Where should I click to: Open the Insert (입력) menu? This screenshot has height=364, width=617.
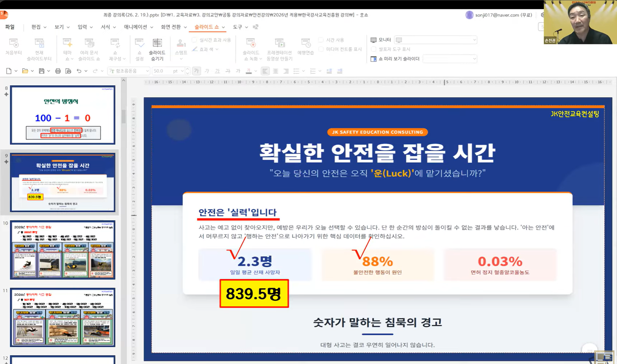85,27
